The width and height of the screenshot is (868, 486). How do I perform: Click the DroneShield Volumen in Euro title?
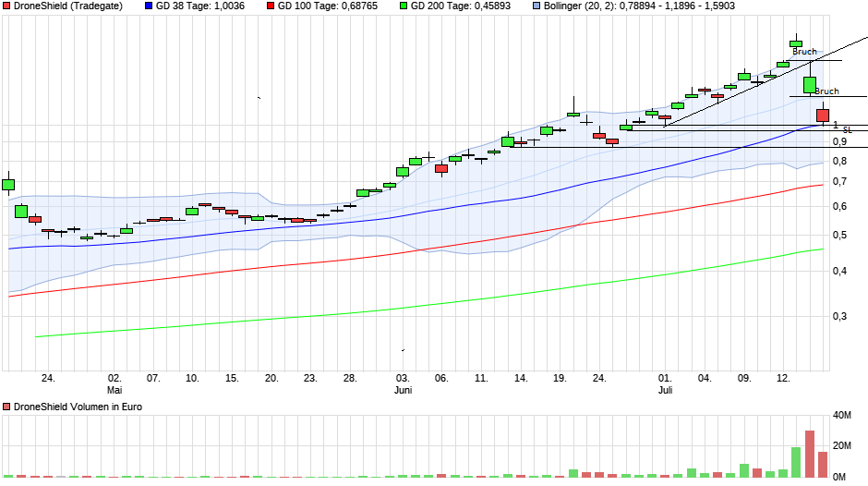point(67,407)
